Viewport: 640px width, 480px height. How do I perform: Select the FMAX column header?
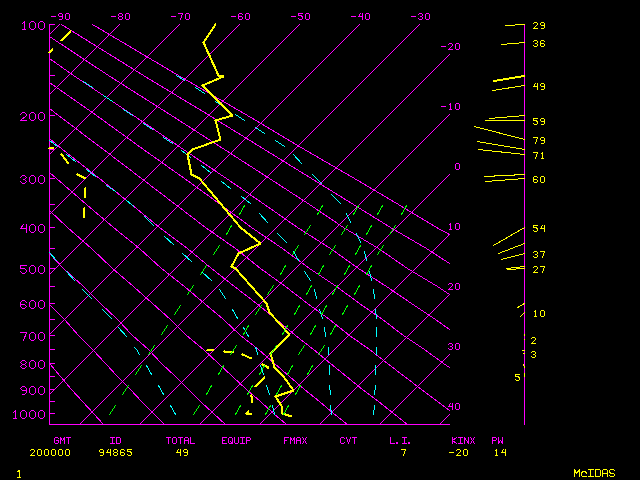coord(295,440)
